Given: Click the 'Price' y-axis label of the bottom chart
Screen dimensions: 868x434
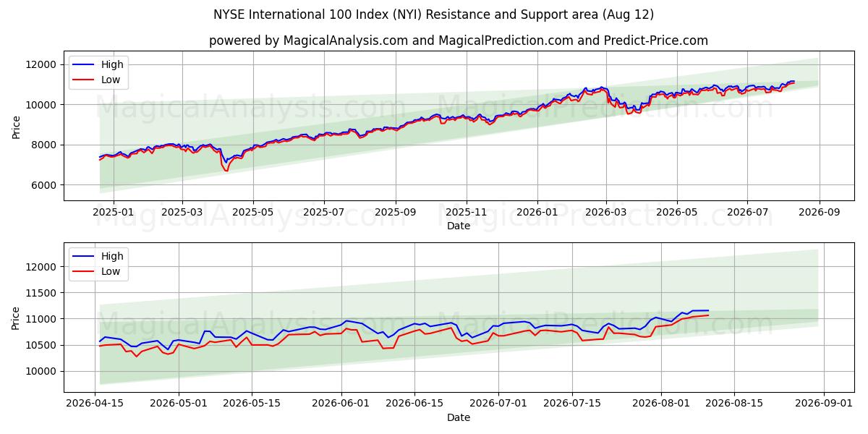Looking at the screenshot, I should pyautogui.click(x=16, y=318).
